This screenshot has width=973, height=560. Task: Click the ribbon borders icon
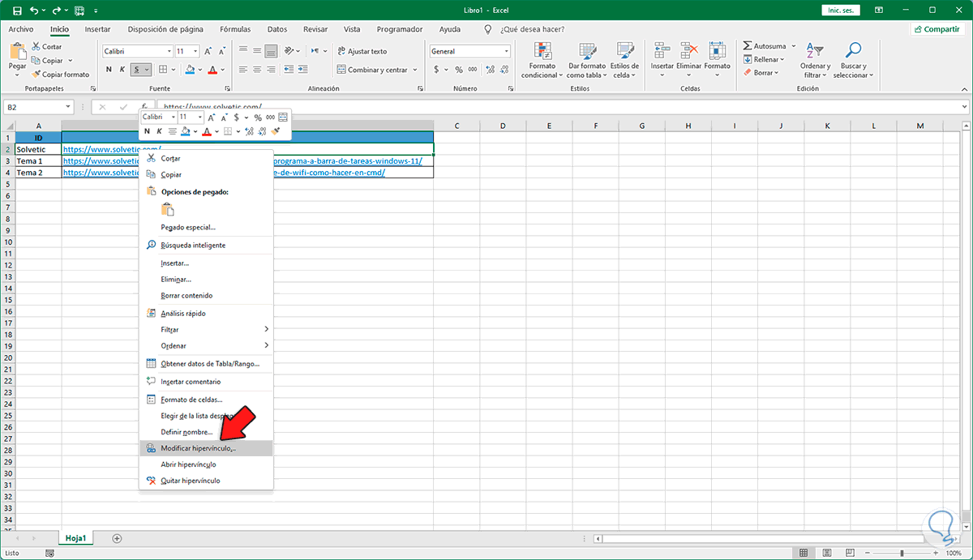coord(163,70)
